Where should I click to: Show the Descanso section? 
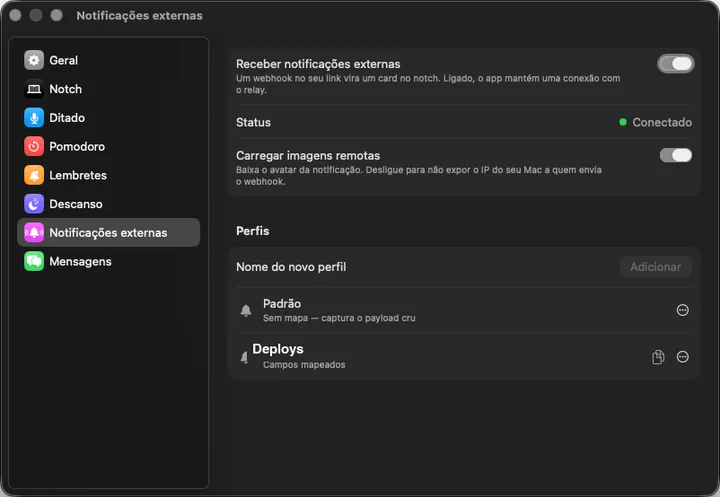pos(108,204)
